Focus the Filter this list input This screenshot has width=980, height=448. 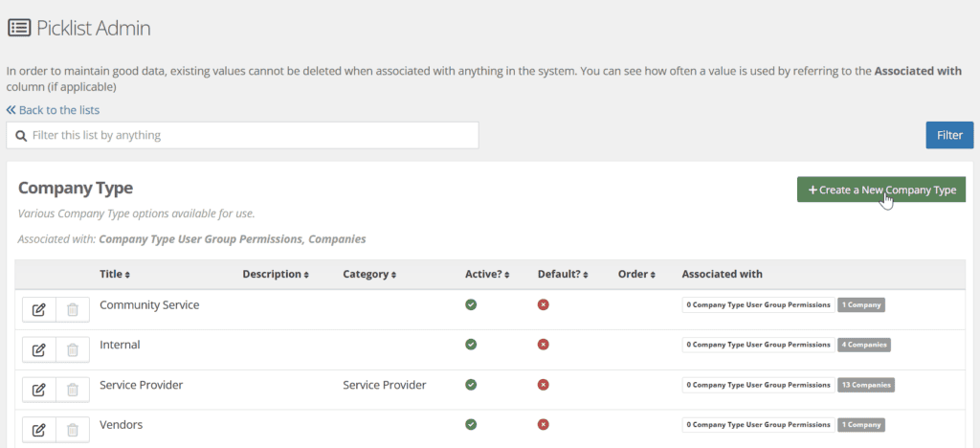[x=242, y=135]
